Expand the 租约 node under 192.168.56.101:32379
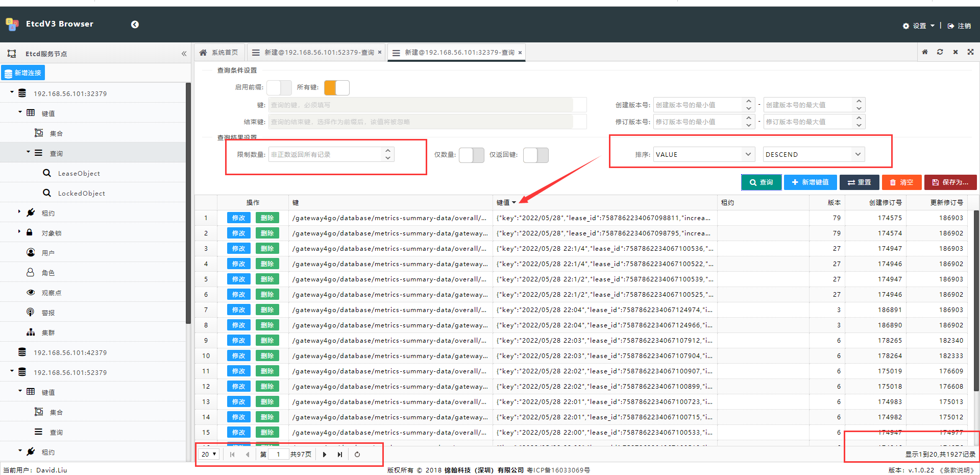Viewport: 980px width, 475px height. [19, 211]
